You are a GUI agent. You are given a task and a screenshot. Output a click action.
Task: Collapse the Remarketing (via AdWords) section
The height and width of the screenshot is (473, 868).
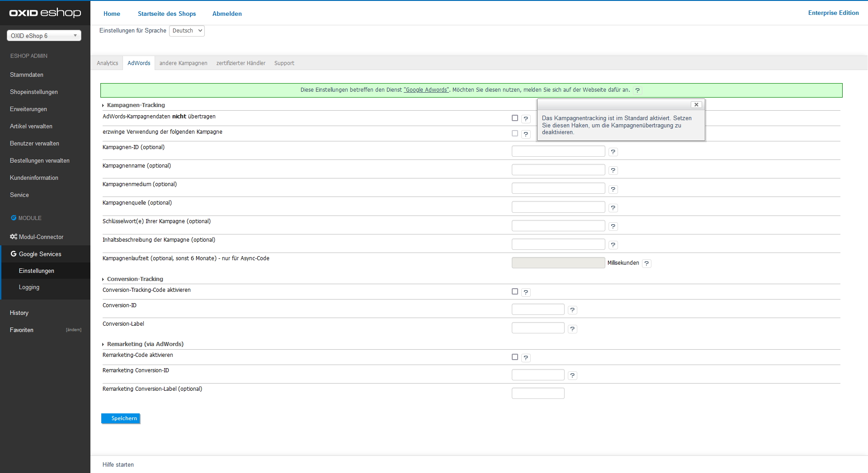(143, 344)
